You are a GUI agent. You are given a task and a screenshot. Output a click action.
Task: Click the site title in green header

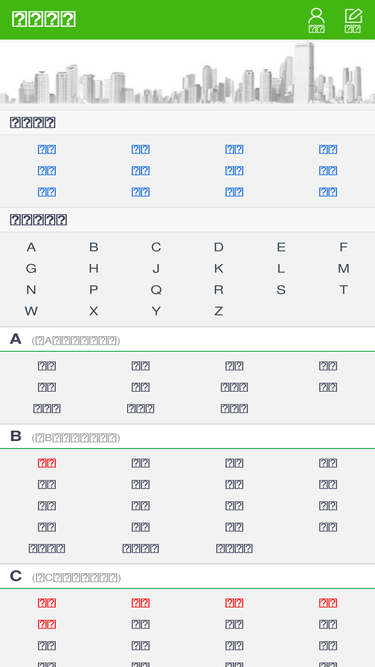coord(44,20)
